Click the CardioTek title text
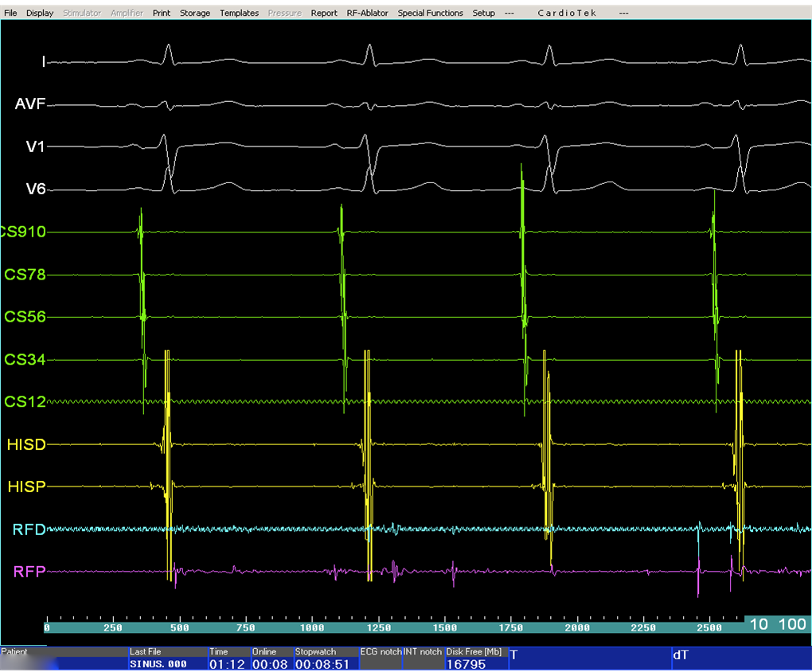This screenshot has width=812, height=672. [567, 13]
